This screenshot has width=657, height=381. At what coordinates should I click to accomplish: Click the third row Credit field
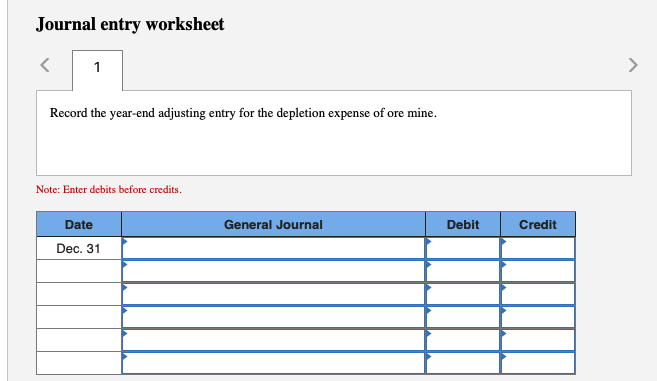(x=538, y=294)
